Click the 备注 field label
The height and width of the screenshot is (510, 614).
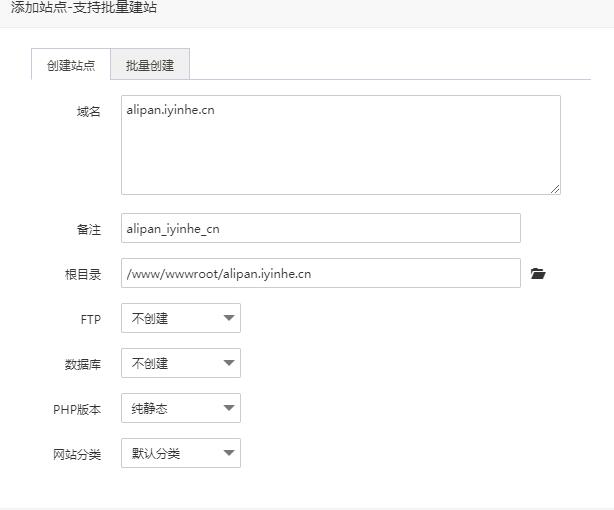coord(89,229)
